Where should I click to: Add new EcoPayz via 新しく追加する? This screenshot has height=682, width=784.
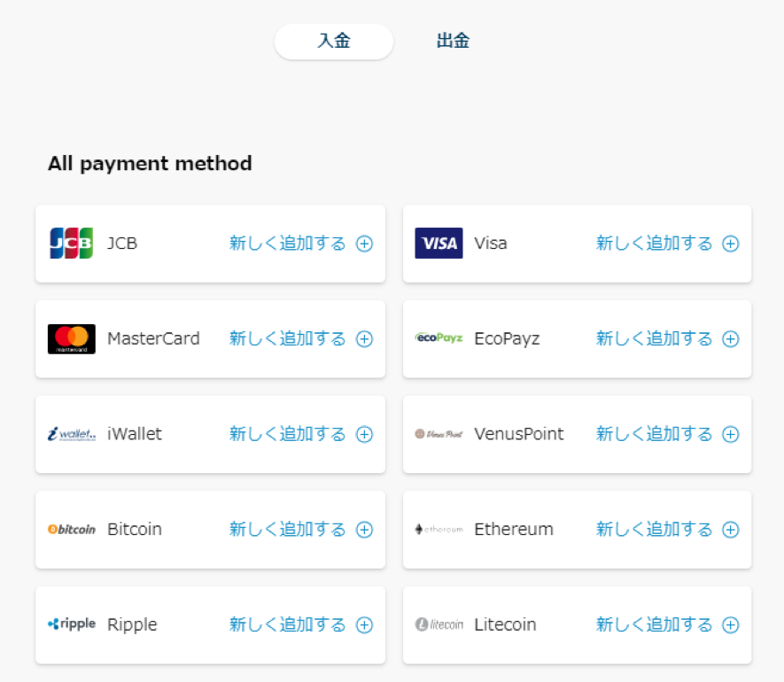(654, 338)
